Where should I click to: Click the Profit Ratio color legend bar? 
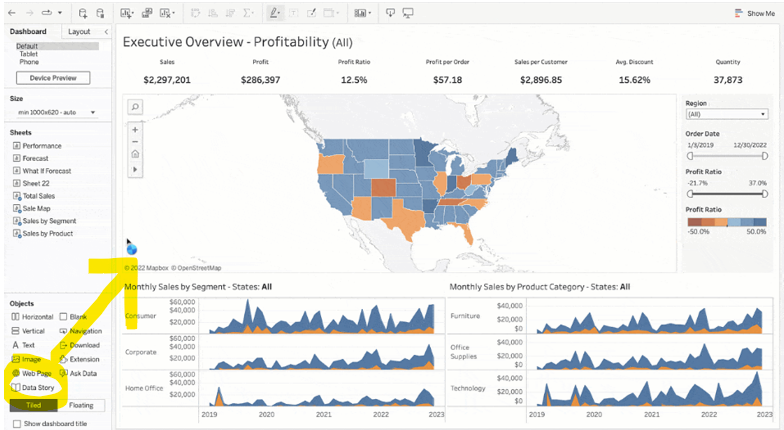tap(727, 222)
